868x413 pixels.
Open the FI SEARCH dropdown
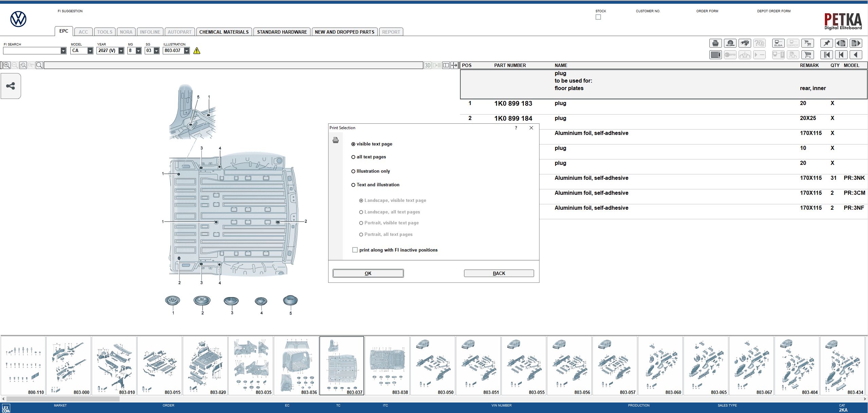tap(63, 51)
